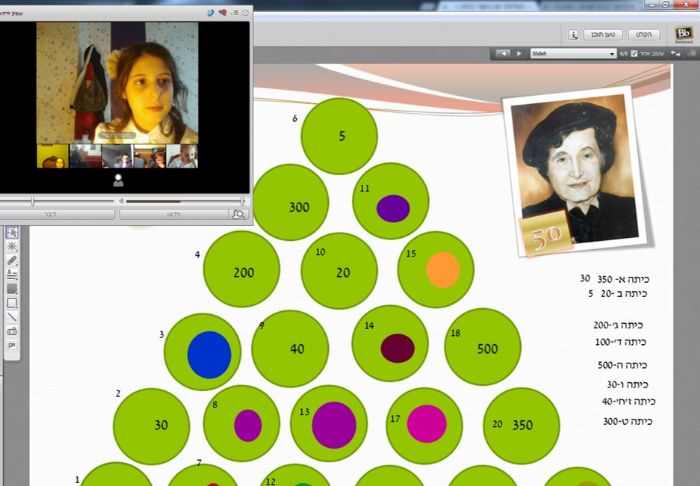The width and height of the screenshot is (700, 486).
Task: Click the green circle showing 350
Action: [521, 426]
